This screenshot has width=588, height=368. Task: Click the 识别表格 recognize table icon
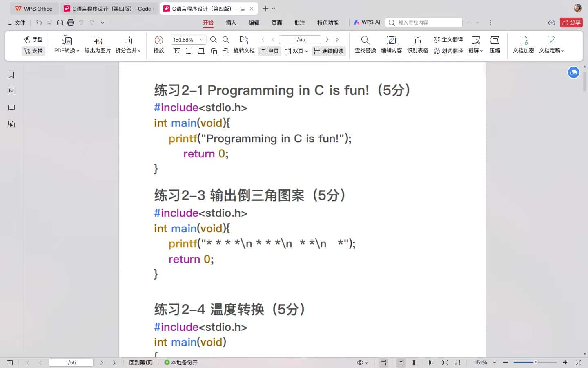(x=418, y=40)
